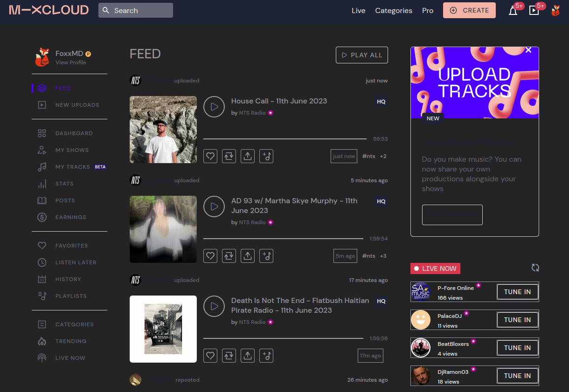569x392 pixels.
Task: Add House Call track to a playlist
Action: [266, 156]
